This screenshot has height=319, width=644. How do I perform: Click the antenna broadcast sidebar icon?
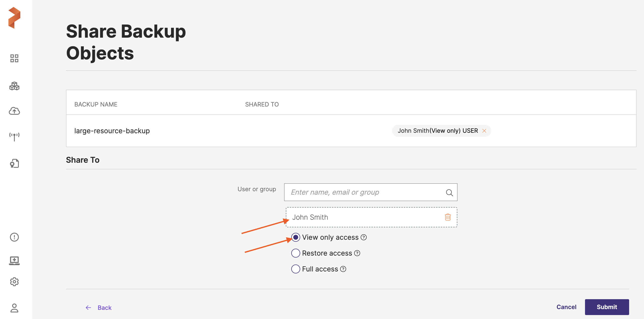click(x=14, y=137)
